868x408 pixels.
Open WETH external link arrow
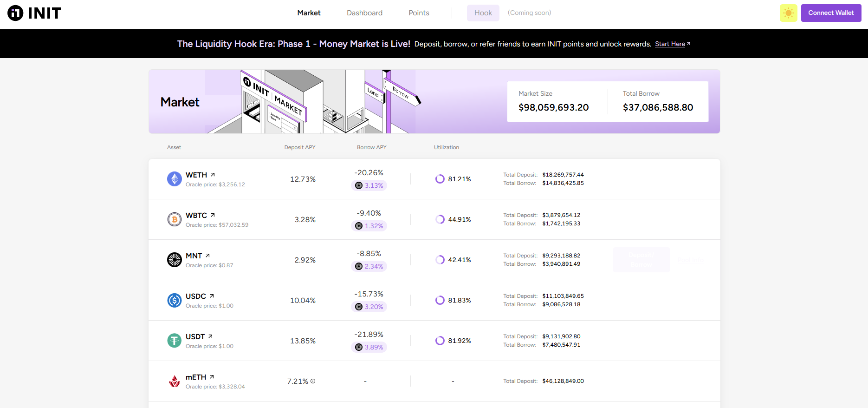coord(213,175)
